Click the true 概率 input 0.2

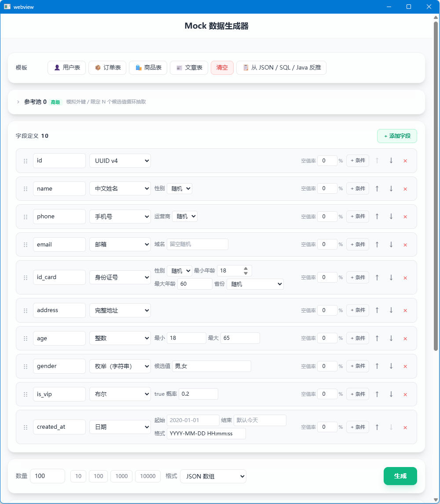pos(198,394)
